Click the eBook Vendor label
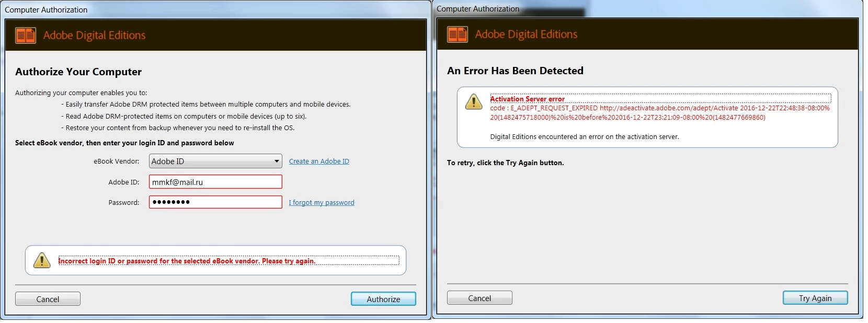 point(117,161)
